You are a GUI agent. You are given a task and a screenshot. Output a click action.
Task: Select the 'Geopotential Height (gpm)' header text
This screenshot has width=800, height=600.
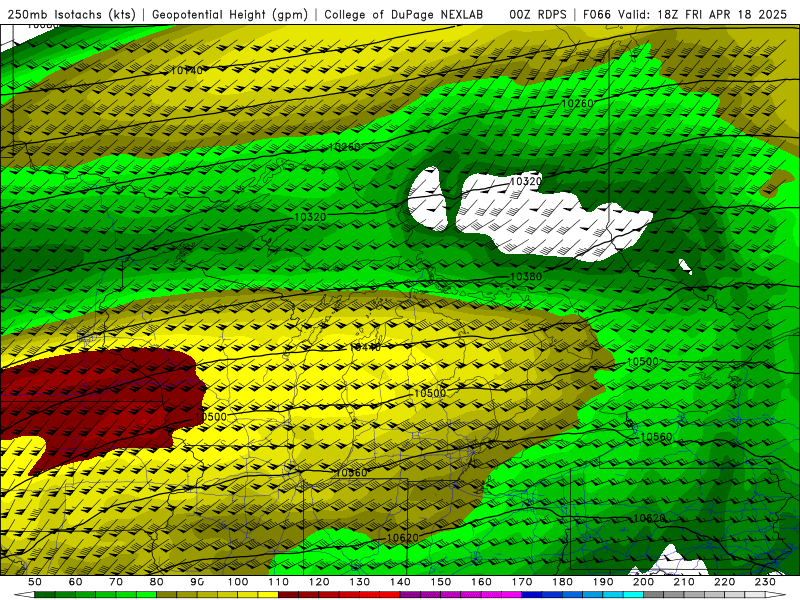230,15
